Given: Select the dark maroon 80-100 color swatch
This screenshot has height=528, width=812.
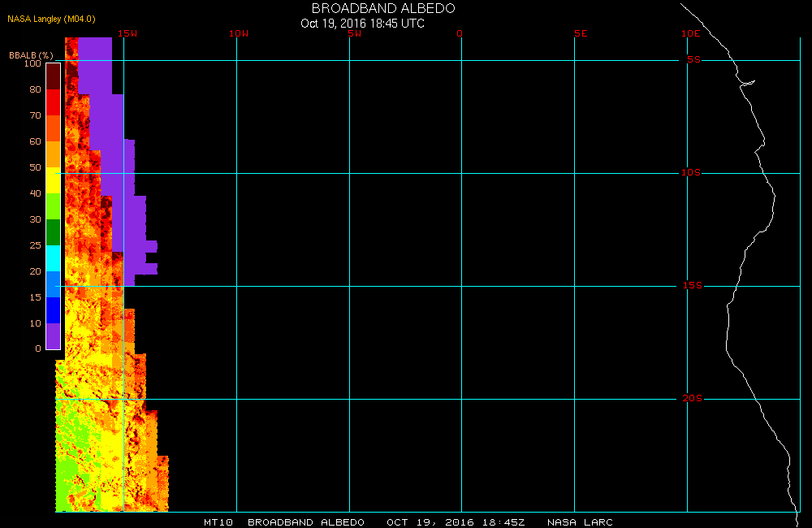Looking at the screenshot, I should point(54,76).
